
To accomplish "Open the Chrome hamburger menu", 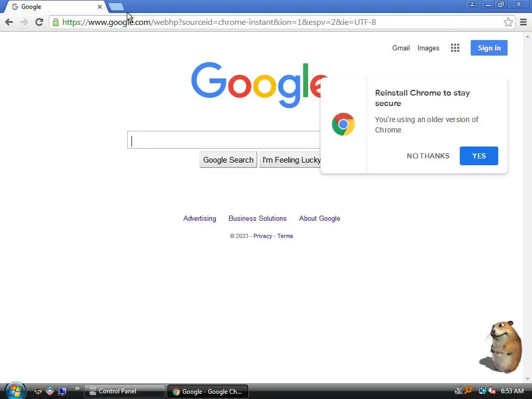I will click(x=523, y=22).
